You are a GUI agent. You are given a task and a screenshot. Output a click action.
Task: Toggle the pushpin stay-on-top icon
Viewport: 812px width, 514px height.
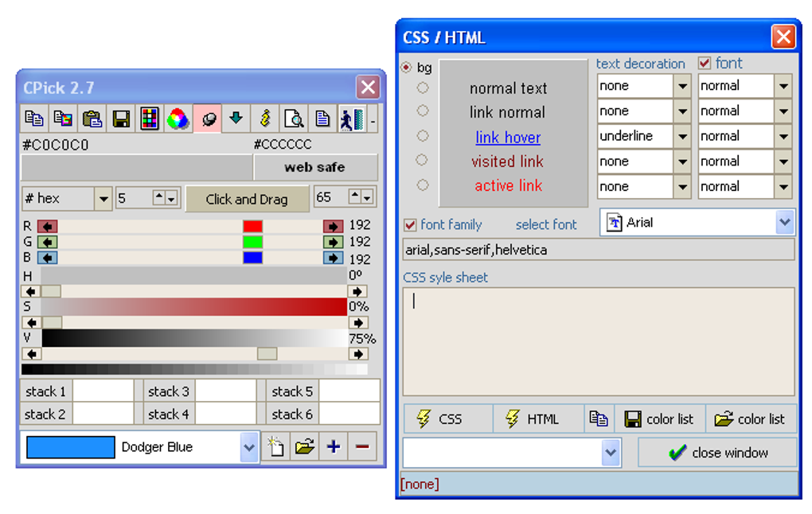(208, 119)
